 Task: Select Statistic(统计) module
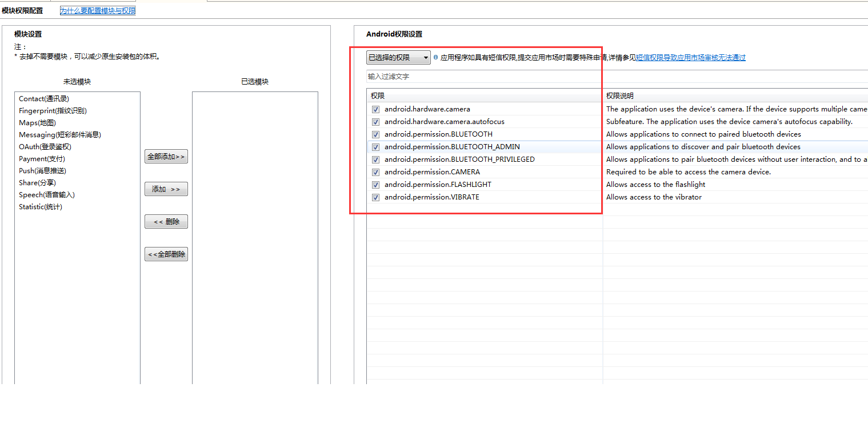pyautogui.click(x=41, y=207)
